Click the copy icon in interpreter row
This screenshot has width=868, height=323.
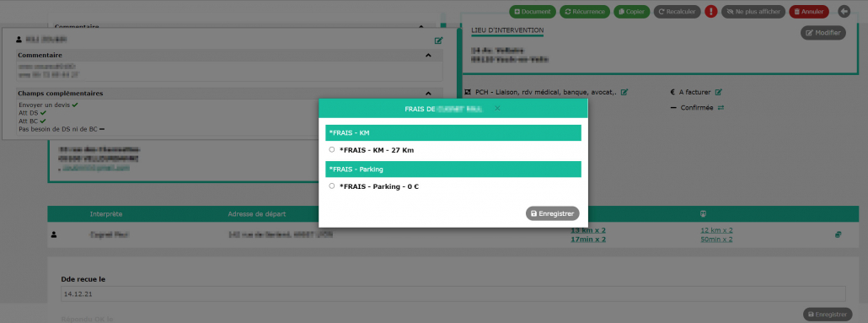coord(839,235)
